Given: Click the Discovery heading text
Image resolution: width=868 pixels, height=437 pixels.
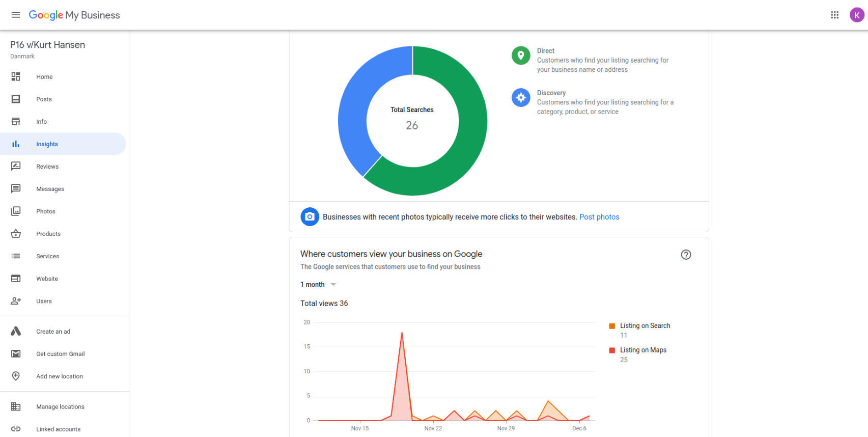Looking at the screenshot, I should [x=551, y=93].
